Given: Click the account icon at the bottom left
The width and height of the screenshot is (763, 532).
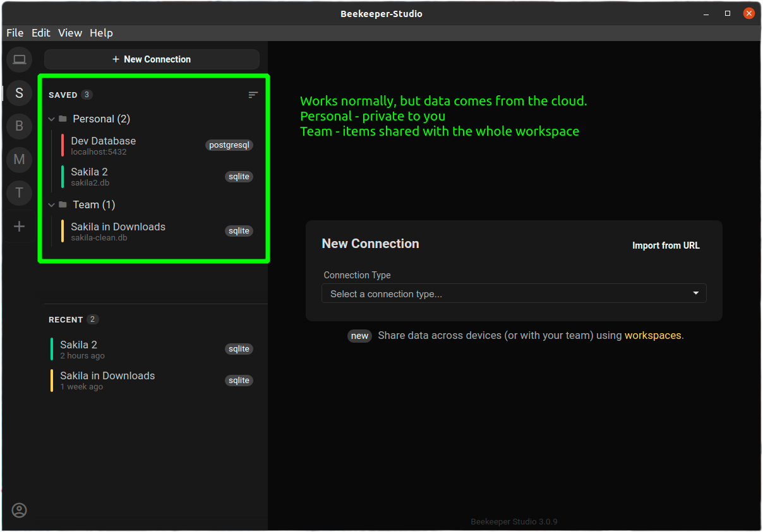Looking at the screenshot, I should tap(19, 510).
